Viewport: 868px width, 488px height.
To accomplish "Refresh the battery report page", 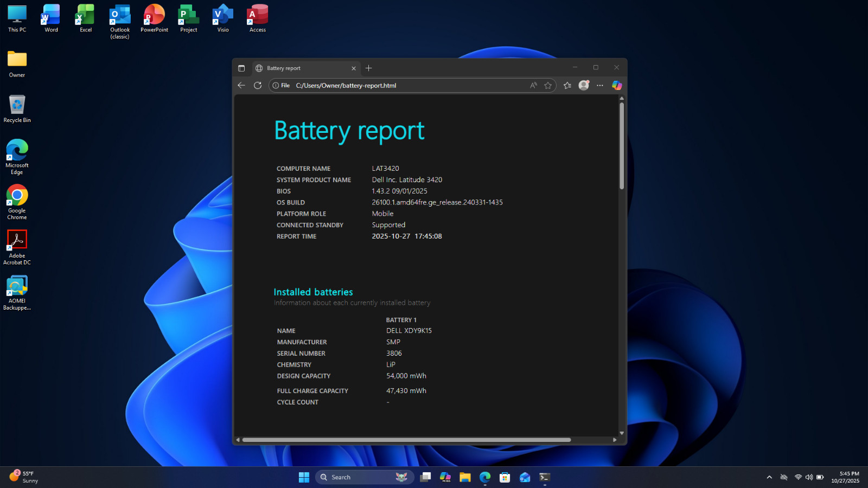I will (258, 85).
